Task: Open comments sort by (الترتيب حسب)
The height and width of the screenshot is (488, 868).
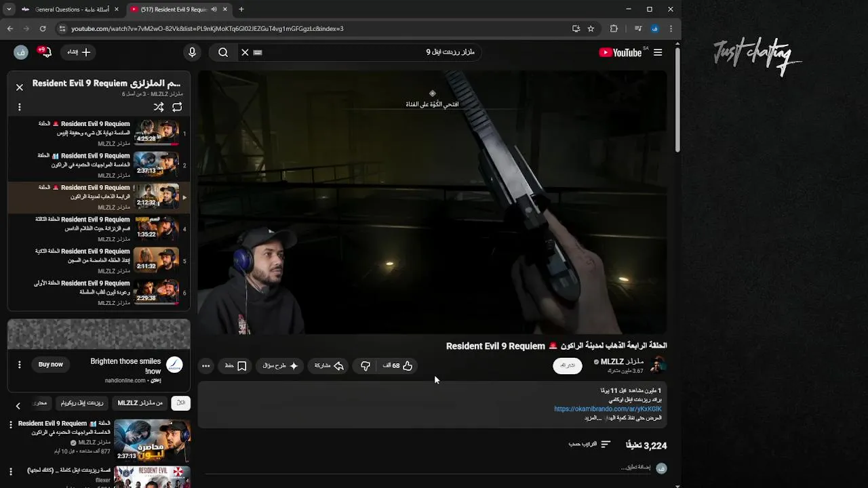Action: tap(589, 445)
